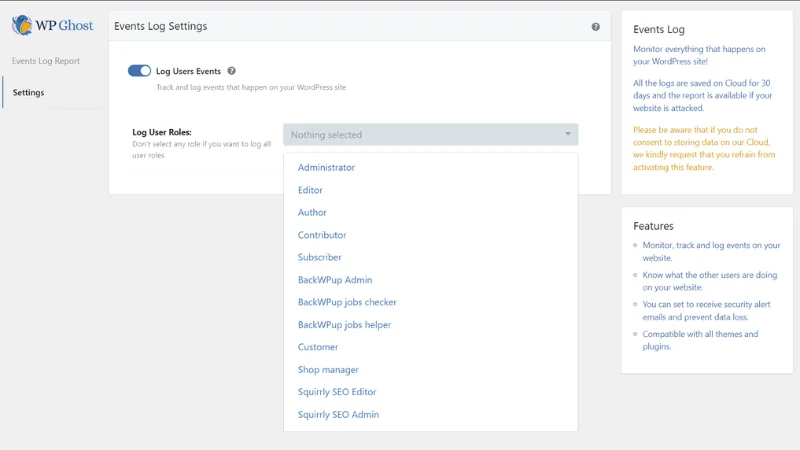Screen dimensions: 800x450
Task: Choose Shop manager from the list
Action: click(328, 370)
